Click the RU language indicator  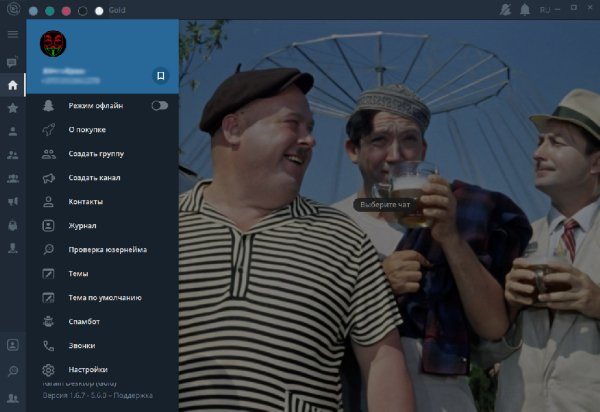point(545,10)
